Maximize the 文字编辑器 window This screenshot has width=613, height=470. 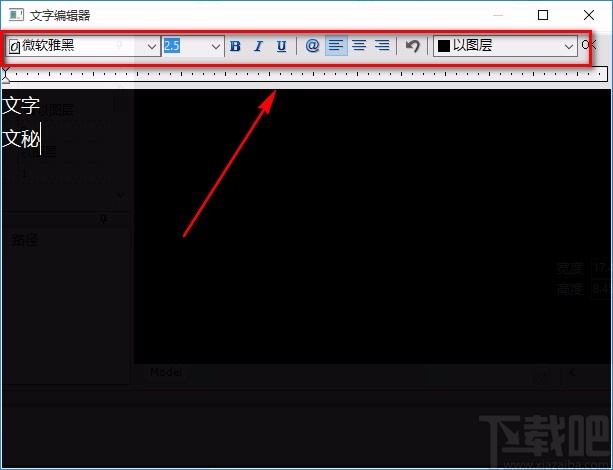543,15
